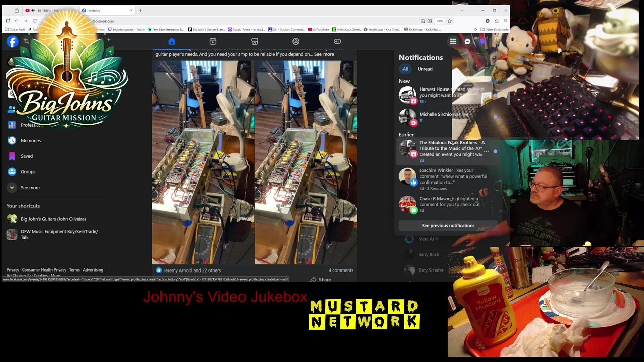Open Saved in left sidebar
The image size is (644, 362).
click(x=26, y=156)
